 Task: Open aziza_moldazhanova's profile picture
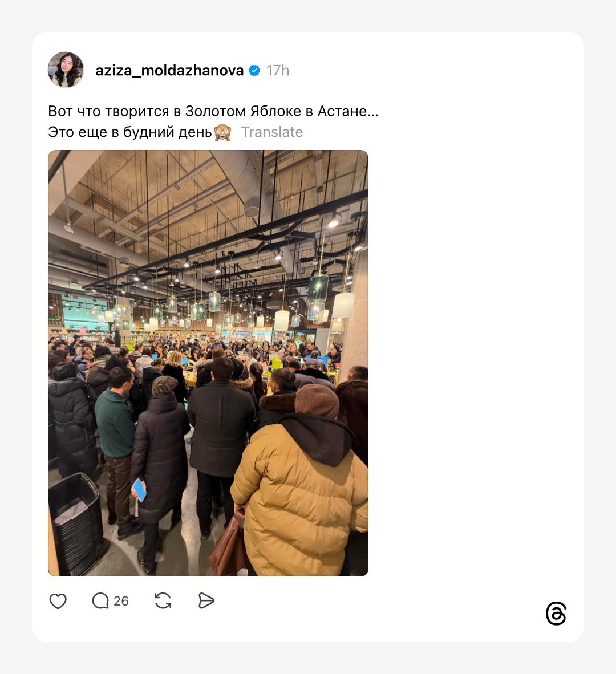click(x=66, y=70)
